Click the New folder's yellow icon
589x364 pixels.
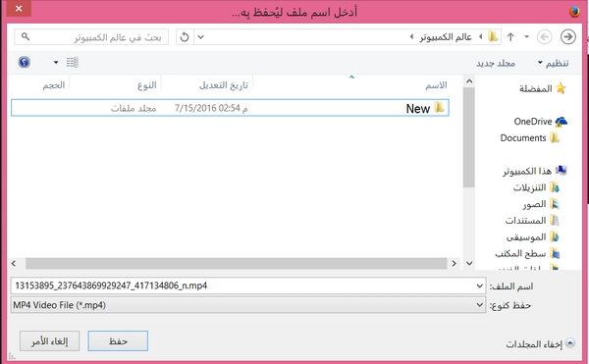pyautogui.click(x=439, y=107)
